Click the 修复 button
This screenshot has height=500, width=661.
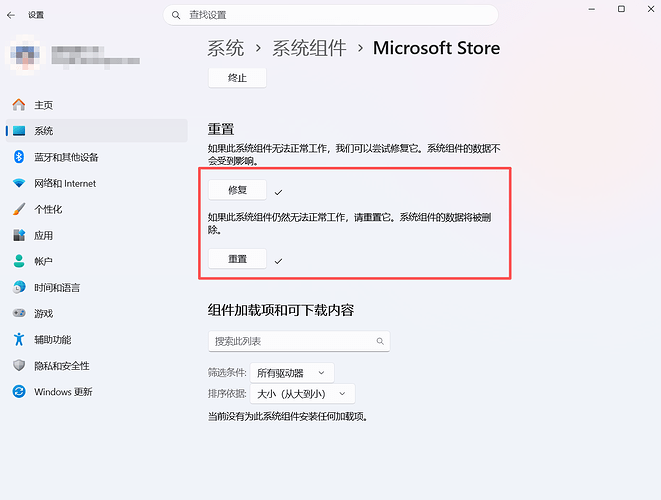(237, 190)
